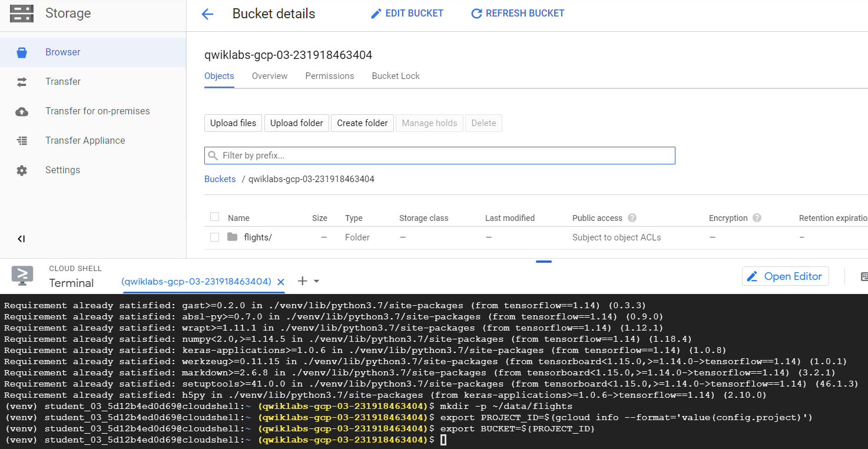868x449 pixels.
Task: Open Storage Settings gear in sidebar
Action: coord(22,170)
